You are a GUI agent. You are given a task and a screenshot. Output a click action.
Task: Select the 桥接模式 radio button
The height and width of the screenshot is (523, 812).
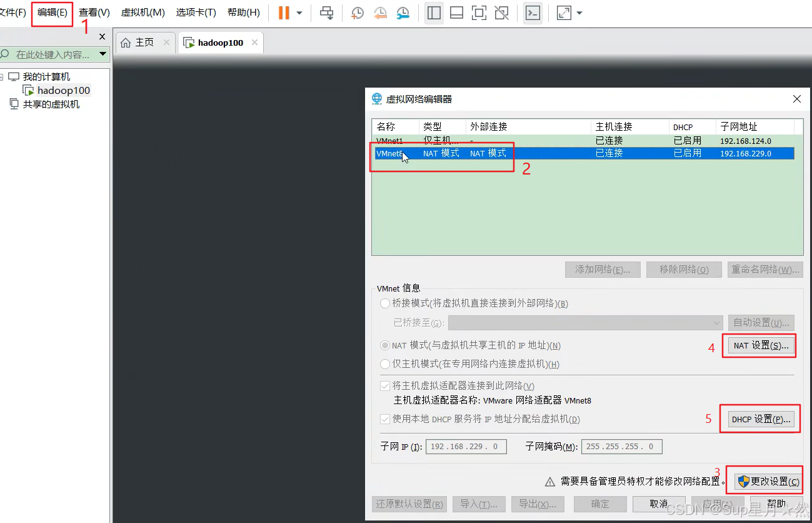pos(385,303)
